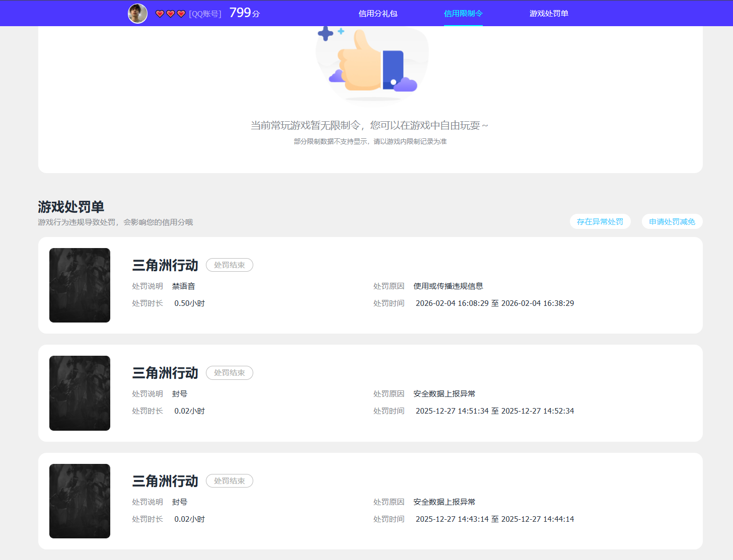The height and width of the screenshot is (560, 733).
Task: Click the 三角洲行动 title on the first card
Action: (165, 265)
